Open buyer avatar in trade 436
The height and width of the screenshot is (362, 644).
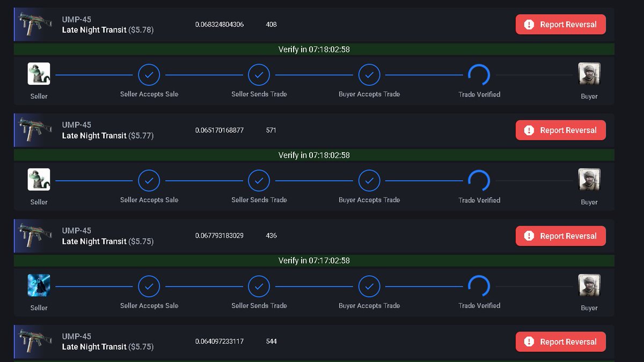click(589, 285)
